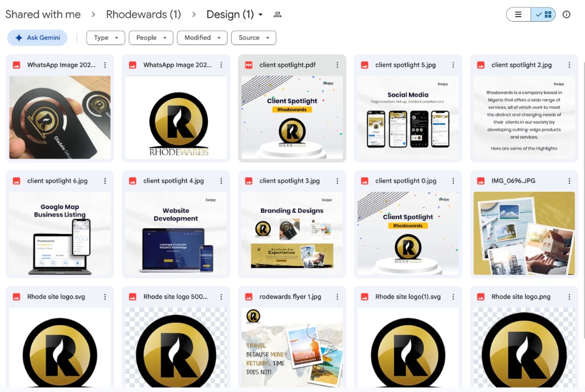Viewport: 585px width, 392px height.
Task: Open the rodewards flyer 1.jpg travel thumbnail
Action: [x=292, y=347]
